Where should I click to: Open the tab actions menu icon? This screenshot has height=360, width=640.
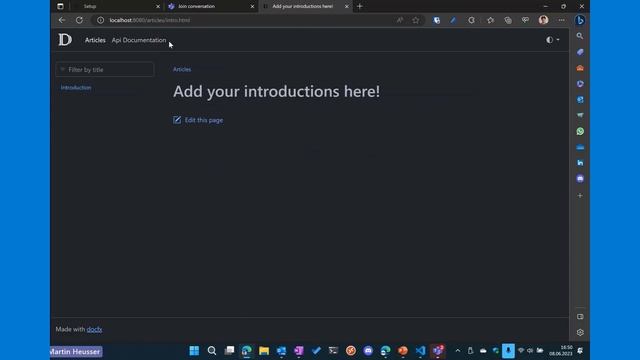point(60,6)
